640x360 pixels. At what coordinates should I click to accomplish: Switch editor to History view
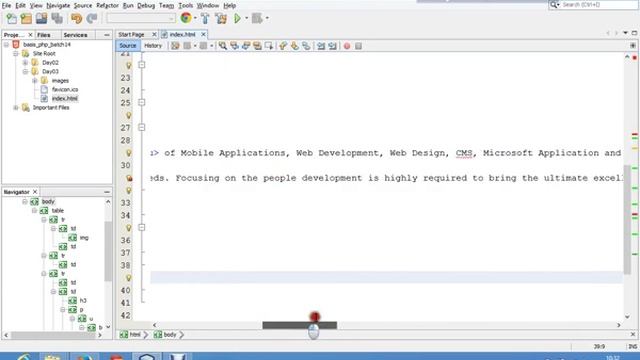point(153,46)
